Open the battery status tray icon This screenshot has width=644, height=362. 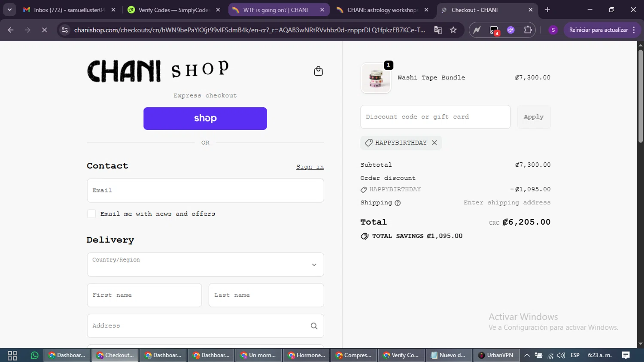[x=538, y=356]
